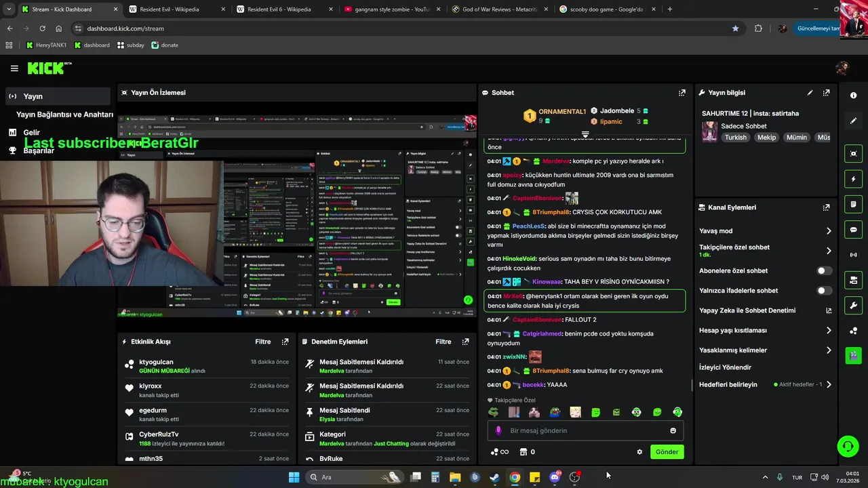Open the donate bookmark
868x488 pixels.
165,45
